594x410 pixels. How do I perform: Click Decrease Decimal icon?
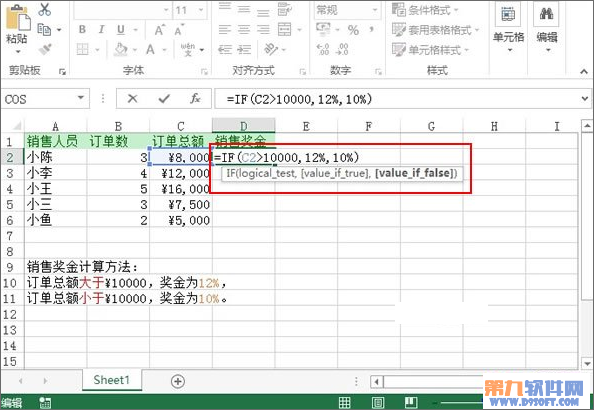pos(342,49)
